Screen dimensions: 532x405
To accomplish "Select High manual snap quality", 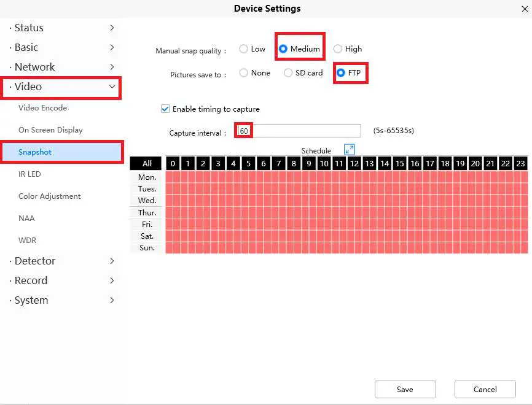I will 338,49.
